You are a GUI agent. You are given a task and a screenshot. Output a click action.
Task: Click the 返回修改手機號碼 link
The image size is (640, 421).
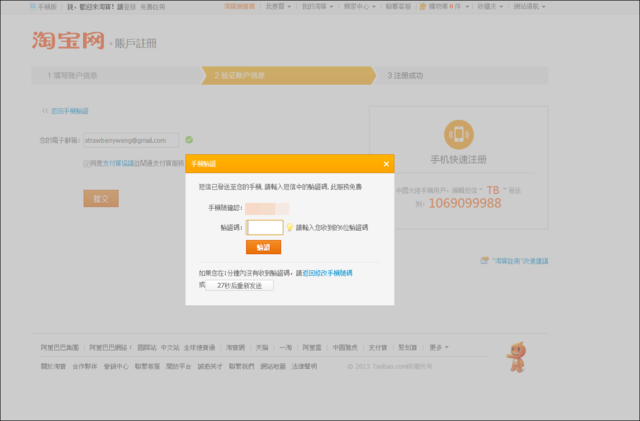[x=327, y=273]
